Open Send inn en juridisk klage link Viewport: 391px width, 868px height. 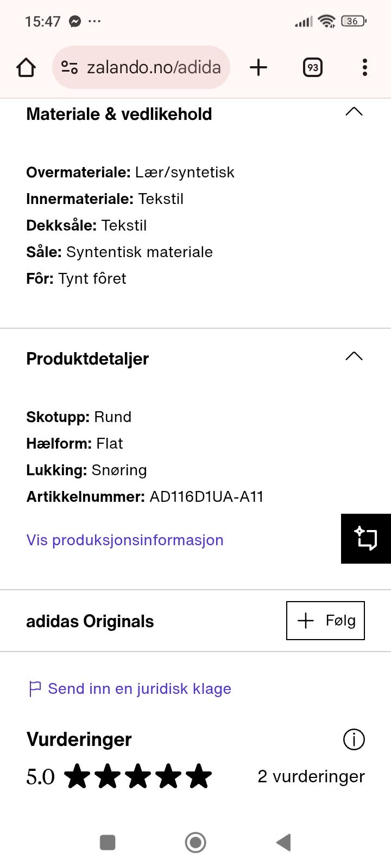coord(140,689)
